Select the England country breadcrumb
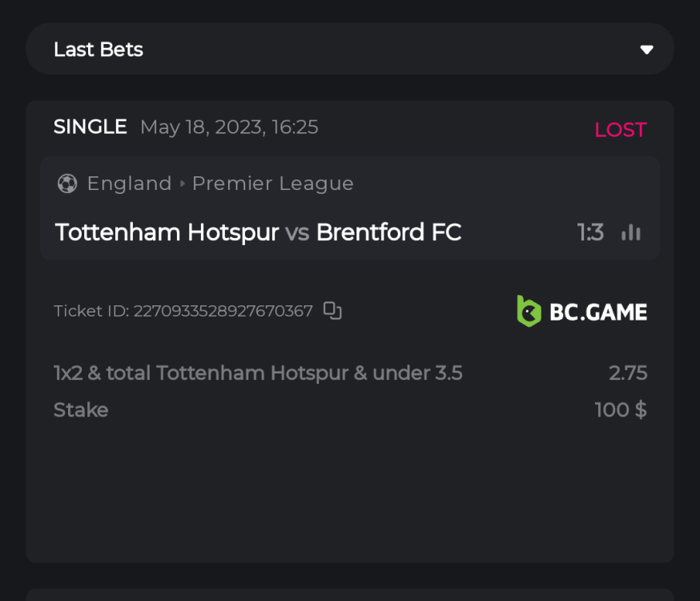Viewport: 700px width, 601px height. click(x=130, y=184)
